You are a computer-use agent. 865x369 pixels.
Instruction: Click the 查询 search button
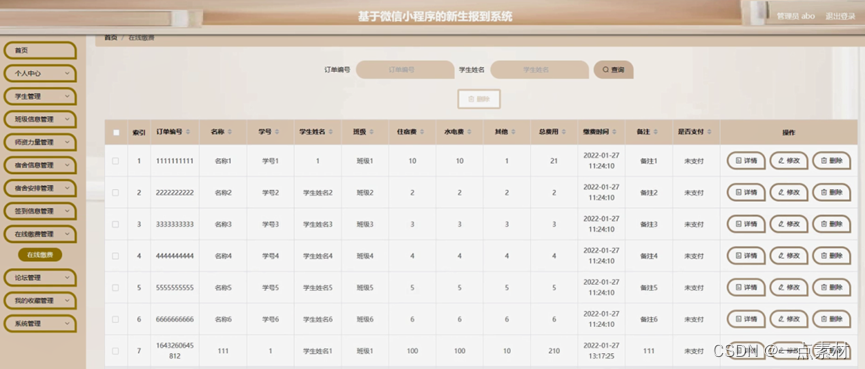[x=613, y=70]
